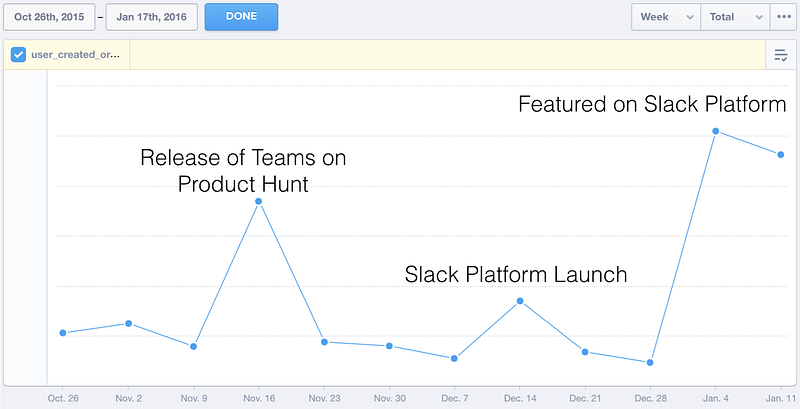Select the Dec. 7 data point
Screen dimensions: 800x409
click(x=455, y=359)
